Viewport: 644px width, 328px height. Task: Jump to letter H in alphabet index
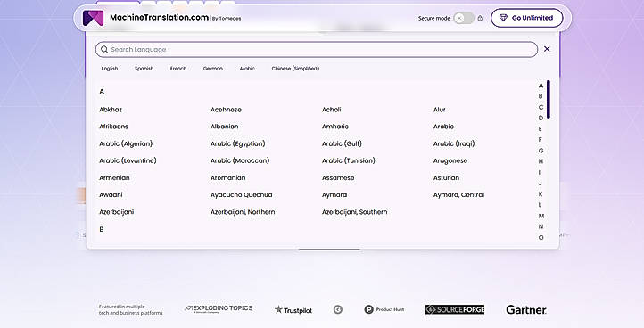tap(541, 161)
